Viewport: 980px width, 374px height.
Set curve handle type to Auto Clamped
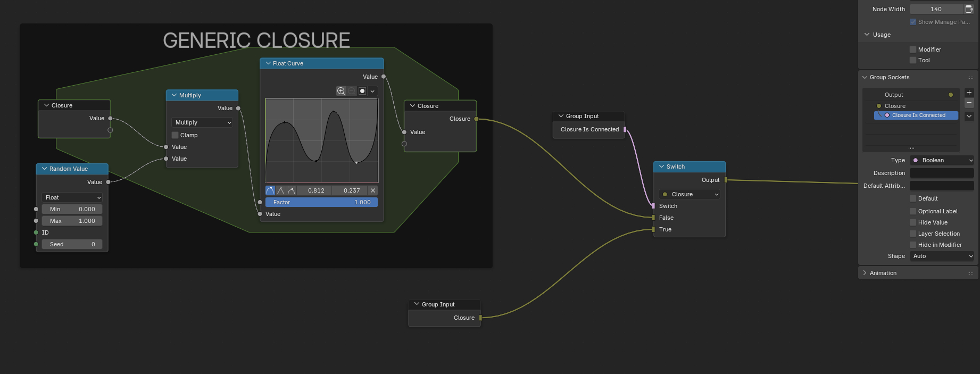[291, 190]
